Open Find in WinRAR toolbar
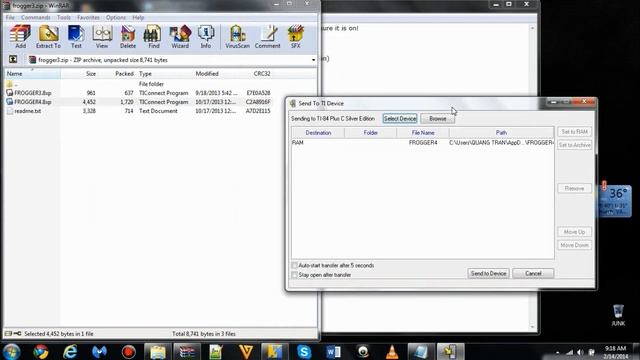This screenshot has height=360, width=640. click(153, 37)
